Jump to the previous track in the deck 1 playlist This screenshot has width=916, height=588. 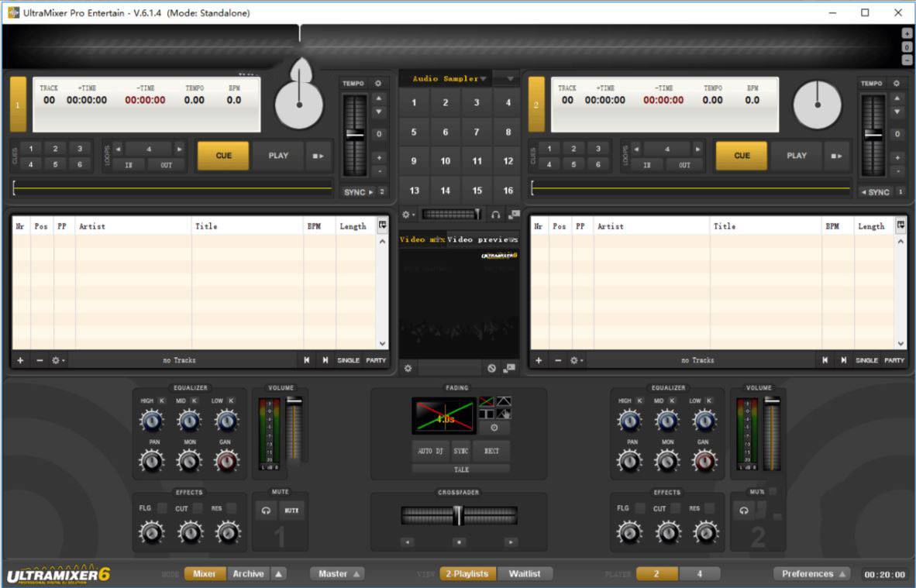click(307, 360)
